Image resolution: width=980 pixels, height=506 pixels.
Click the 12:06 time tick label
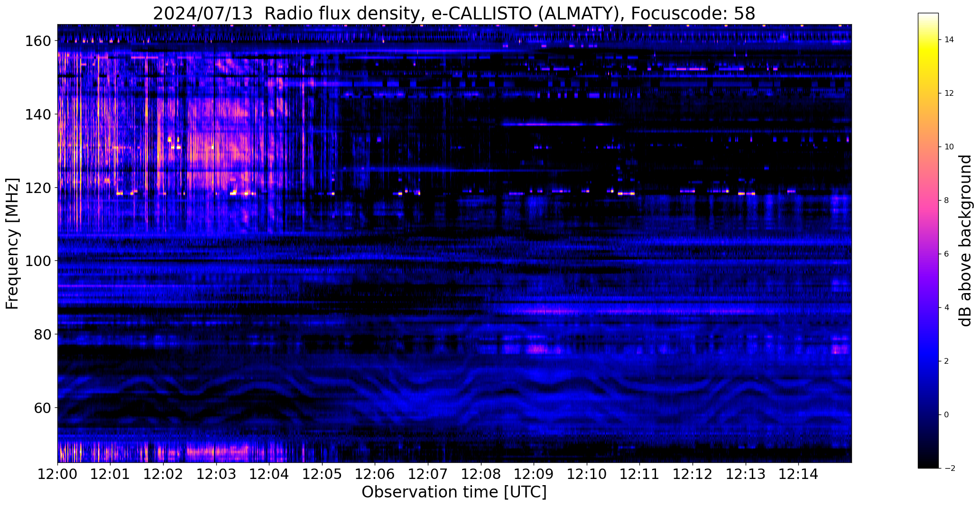click(x=375, y=474)
